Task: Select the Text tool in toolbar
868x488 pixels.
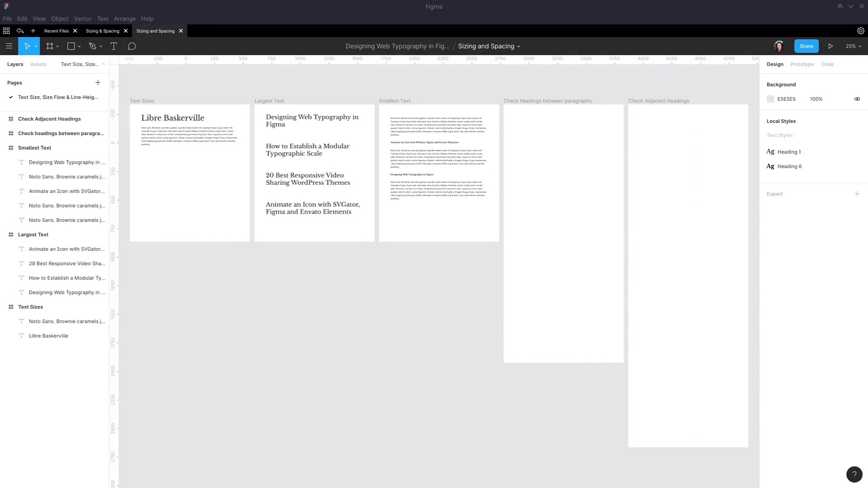Action: (x=113, y=46)
